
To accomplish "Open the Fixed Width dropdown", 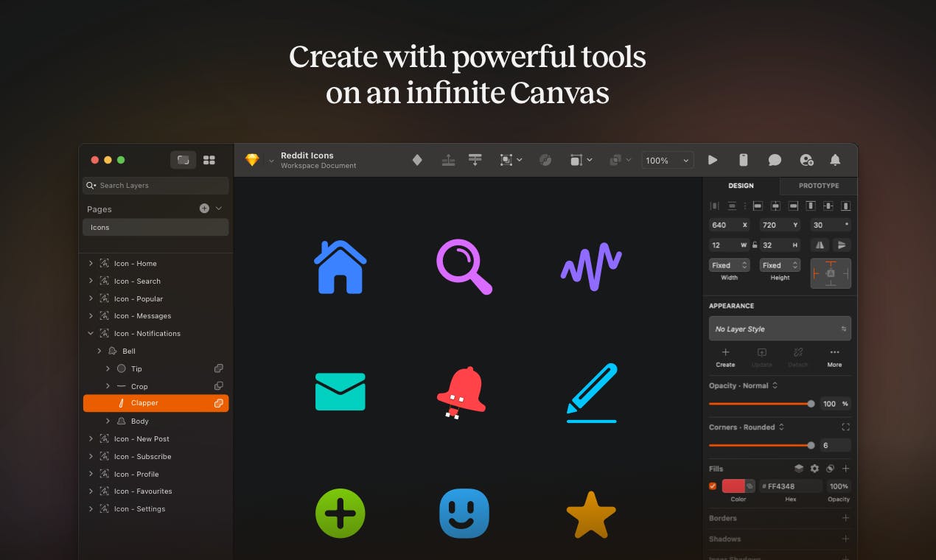I will 729,265.
